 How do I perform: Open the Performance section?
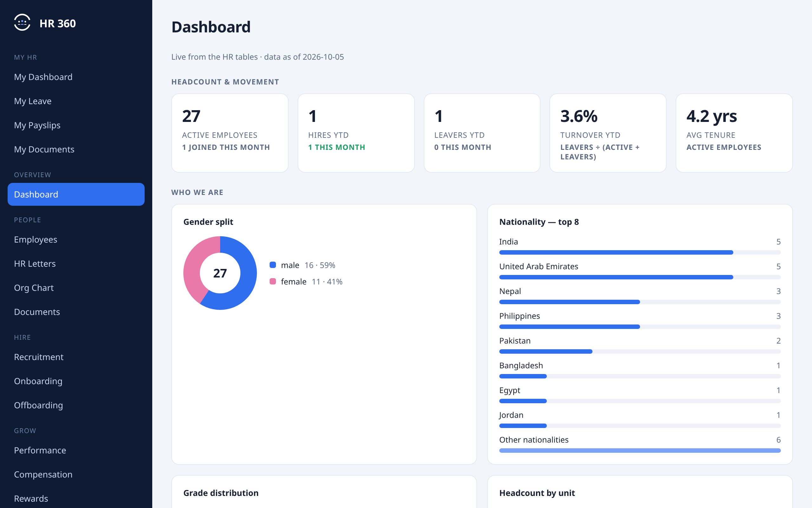[x=76, y=450]
